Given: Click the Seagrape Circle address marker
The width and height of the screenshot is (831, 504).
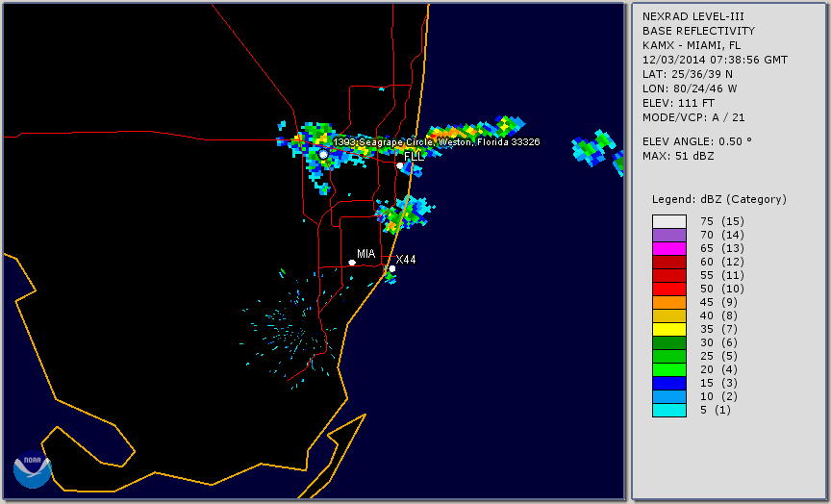Looking at the screenshot, I should (x=323, y=154).
